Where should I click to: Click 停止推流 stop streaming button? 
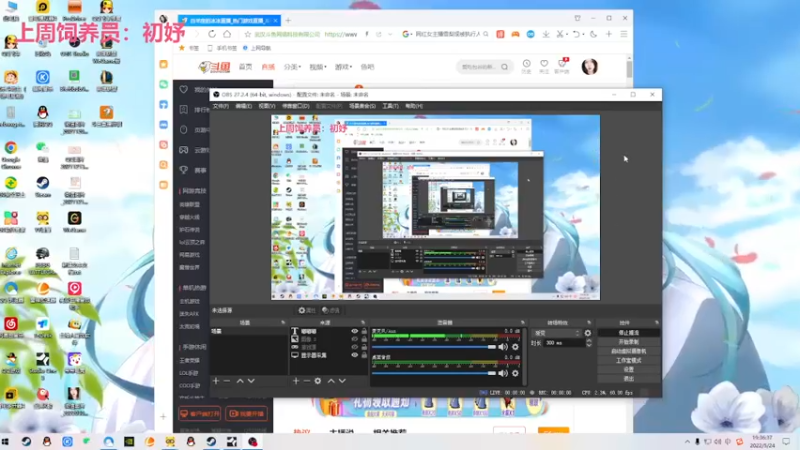click(629, 333)
